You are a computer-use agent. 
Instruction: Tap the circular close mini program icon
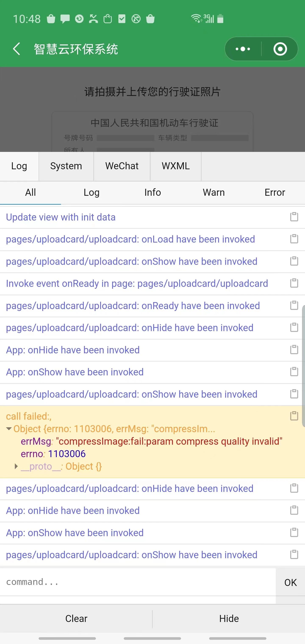(280, 49)
